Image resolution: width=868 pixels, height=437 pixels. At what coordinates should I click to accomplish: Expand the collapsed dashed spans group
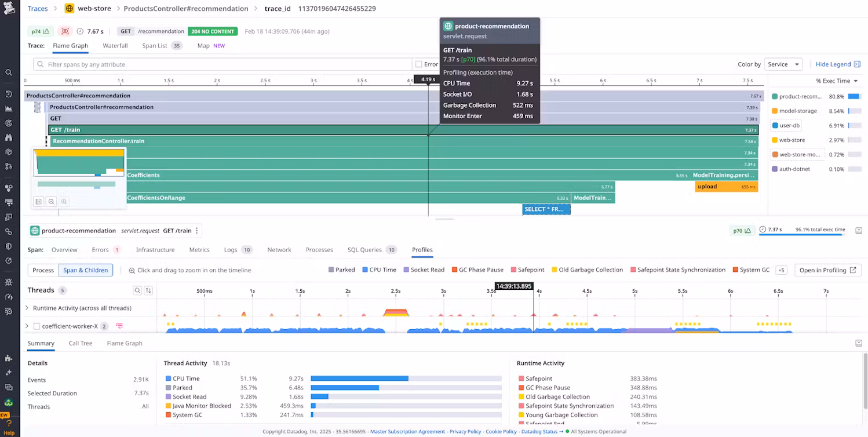click(37, 107)
